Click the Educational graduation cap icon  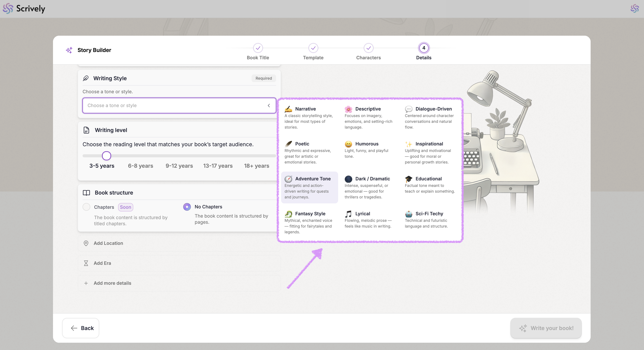coord(408,179)
